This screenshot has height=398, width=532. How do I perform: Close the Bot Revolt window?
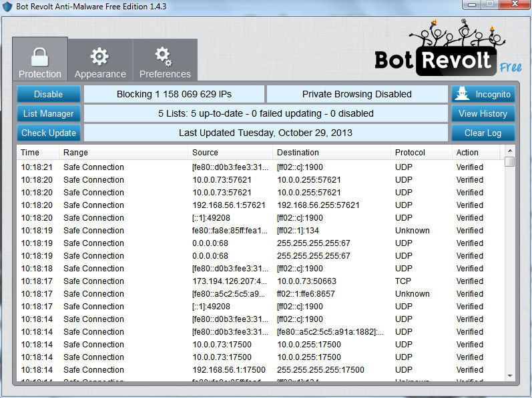coord(515,5)
